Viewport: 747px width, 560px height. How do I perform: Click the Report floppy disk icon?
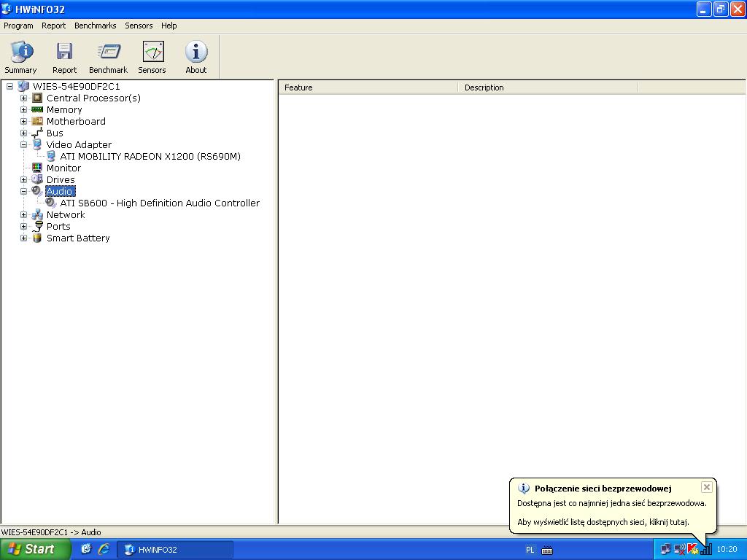(64, 52)
